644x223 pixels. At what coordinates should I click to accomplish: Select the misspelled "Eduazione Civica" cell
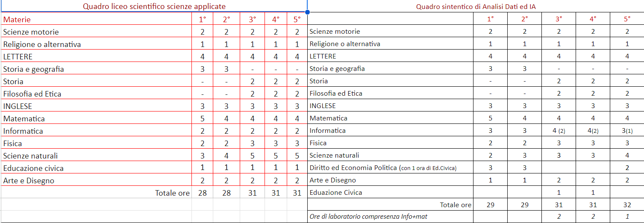pos(335,193)
